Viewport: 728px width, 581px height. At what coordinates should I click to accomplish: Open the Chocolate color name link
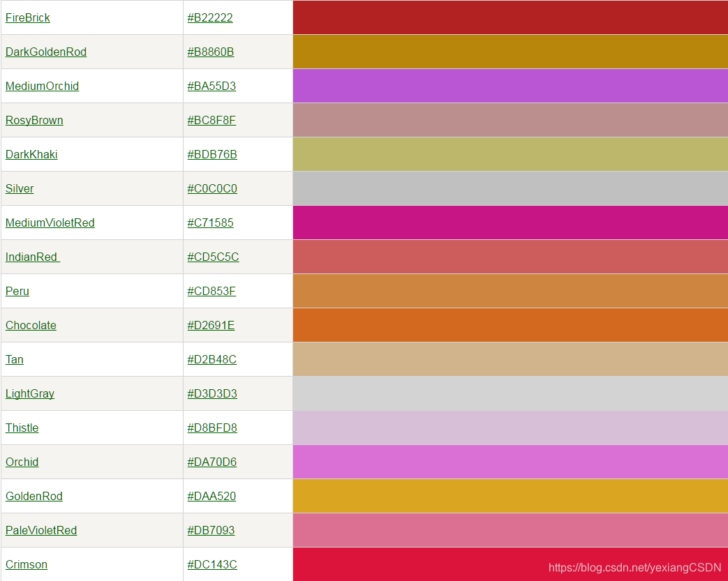click(x=31, y=325)
